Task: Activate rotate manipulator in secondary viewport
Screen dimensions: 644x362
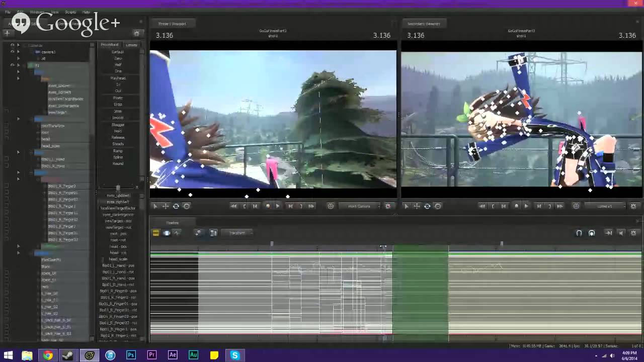Action: (427, 206)
